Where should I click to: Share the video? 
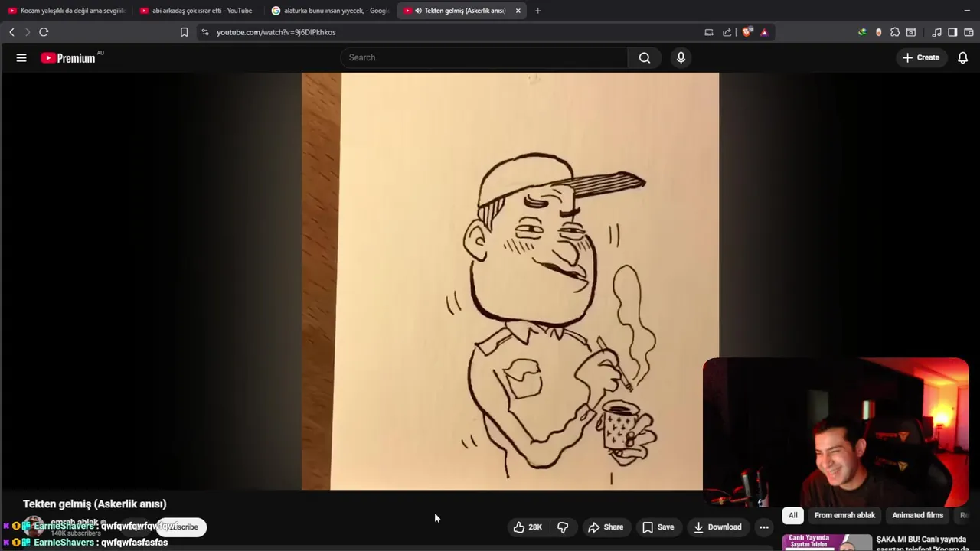click(x=606, y=527)
